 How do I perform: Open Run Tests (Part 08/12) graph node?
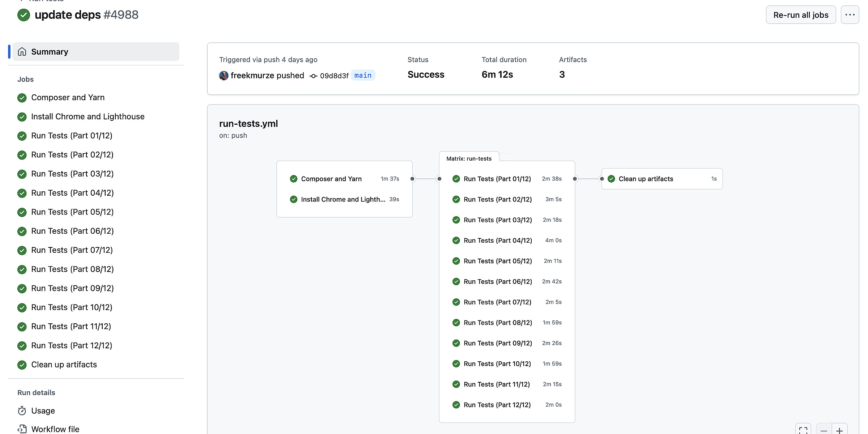click(507, 323)
